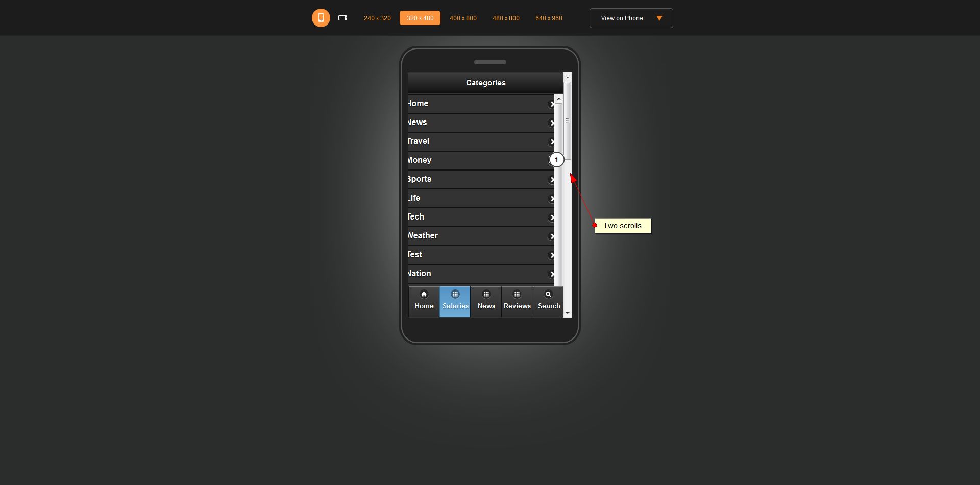Pick the 640 x 960 screen size
Viewport: 980px width, 485px height.
(549, 18)
